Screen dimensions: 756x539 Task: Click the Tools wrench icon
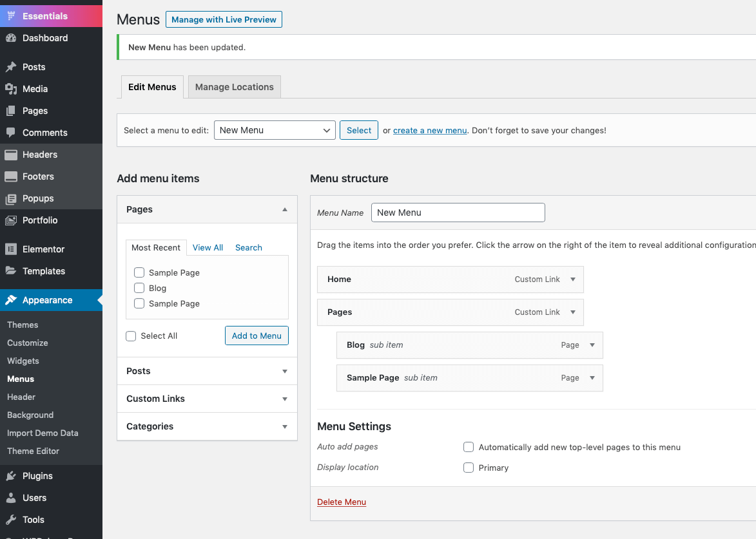pos(10,520)
